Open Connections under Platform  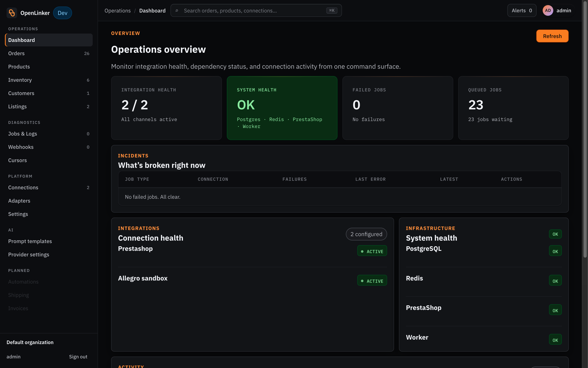[x=49, y=187]
